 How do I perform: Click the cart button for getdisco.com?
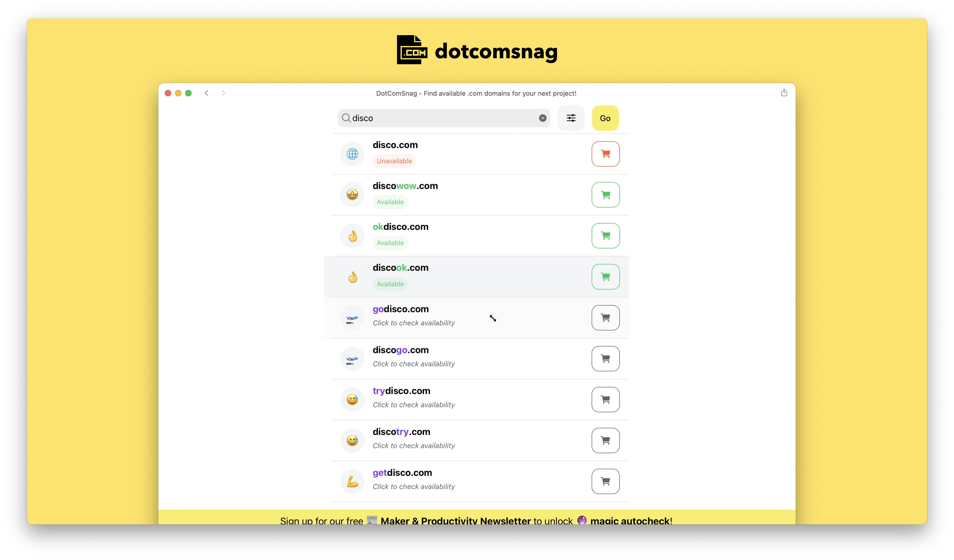point(605,481)
